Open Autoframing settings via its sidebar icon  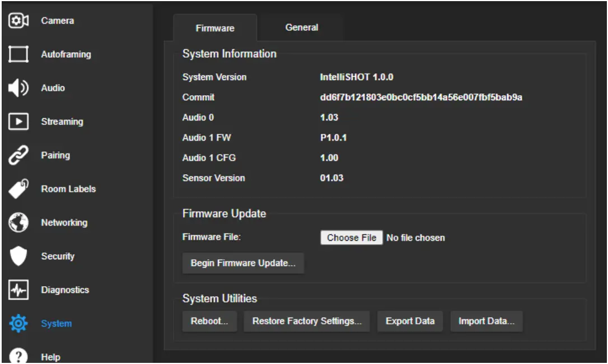18,54
